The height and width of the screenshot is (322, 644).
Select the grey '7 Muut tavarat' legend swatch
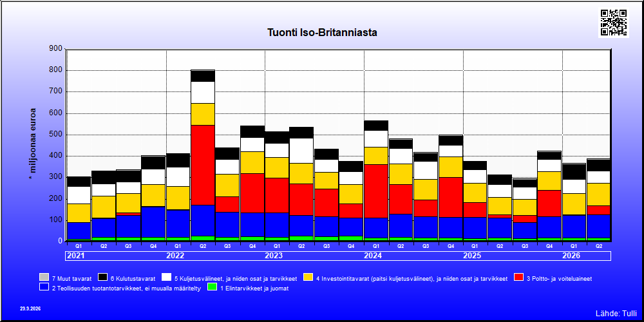click(x=44, y=277)
